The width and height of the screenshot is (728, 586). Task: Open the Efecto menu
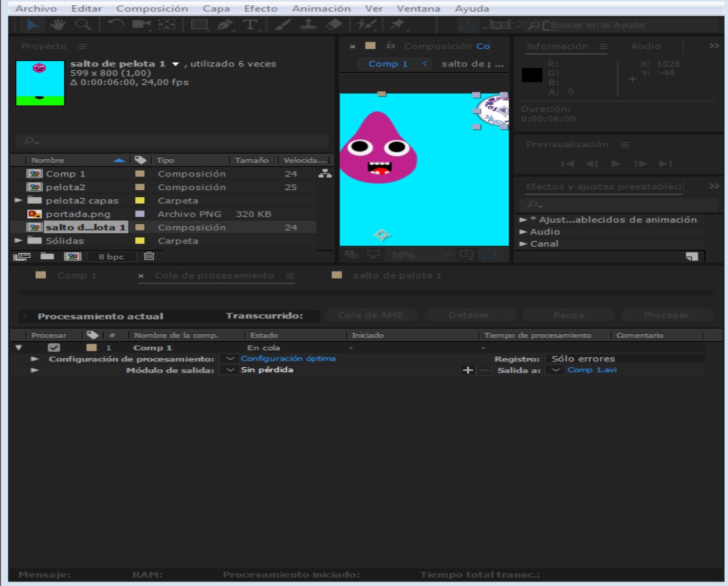(x=260, y=8)
